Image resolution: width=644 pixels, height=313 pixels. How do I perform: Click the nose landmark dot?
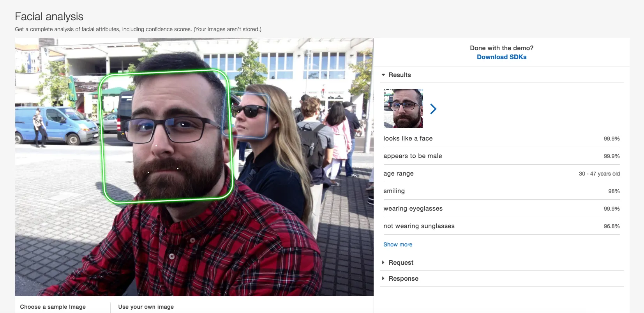pyautogui.click(x=156, y=146)
